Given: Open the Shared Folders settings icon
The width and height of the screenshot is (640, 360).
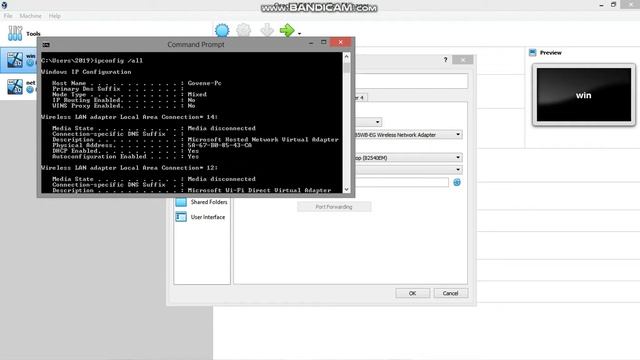Looking at the screenshot, I should (x=181, y=202).
